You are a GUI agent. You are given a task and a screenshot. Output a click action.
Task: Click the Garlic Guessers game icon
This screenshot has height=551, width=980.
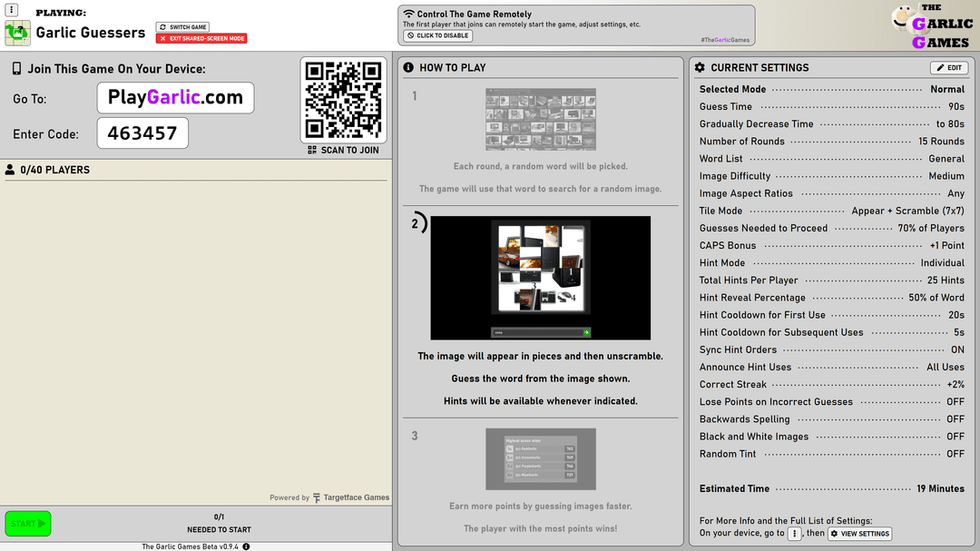pyautogui.click(x=17, y=34)
